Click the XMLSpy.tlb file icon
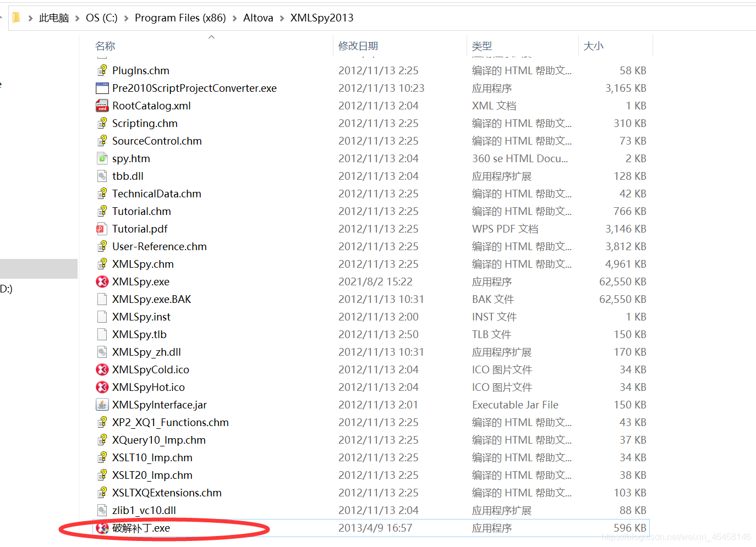756x547 pixels. point(102,334)
